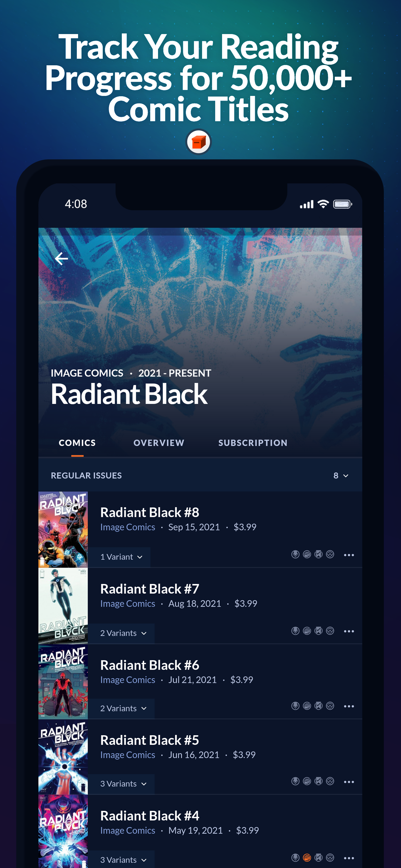Toggle pull list icon for Radiant Black #8

pyautogui.click(x=295, y=554)
